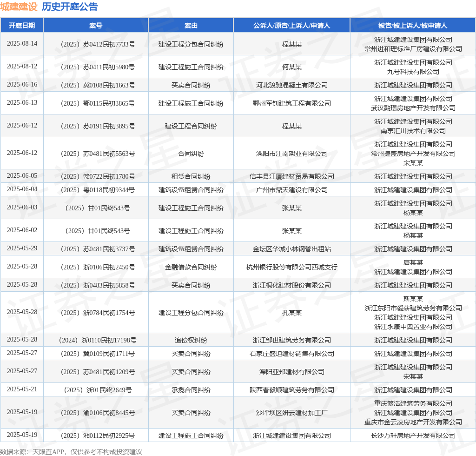Viewport: 476px width, 456px height.
Task: Select the 建设工程合同纠纷 cause cell
Action: [191, 127]
